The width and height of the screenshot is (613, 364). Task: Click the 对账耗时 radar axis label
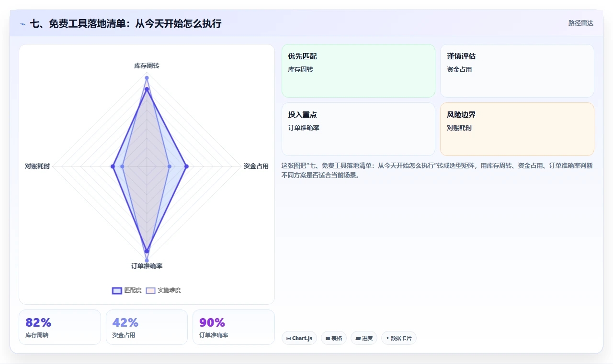[37, 166]
